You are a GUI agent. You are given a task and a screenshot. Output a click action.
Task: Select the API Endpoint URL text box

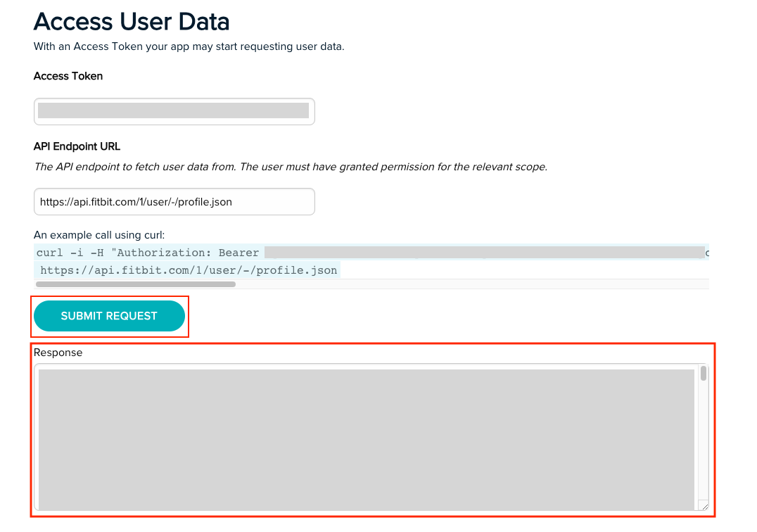(174, 201)
